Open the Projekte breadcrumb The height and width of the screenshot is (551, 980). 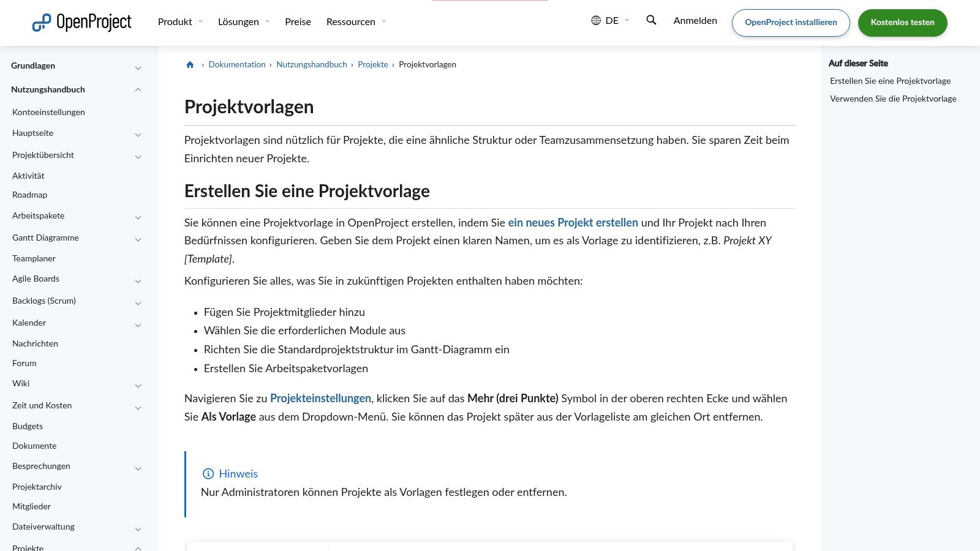click(x=373, y=64)
